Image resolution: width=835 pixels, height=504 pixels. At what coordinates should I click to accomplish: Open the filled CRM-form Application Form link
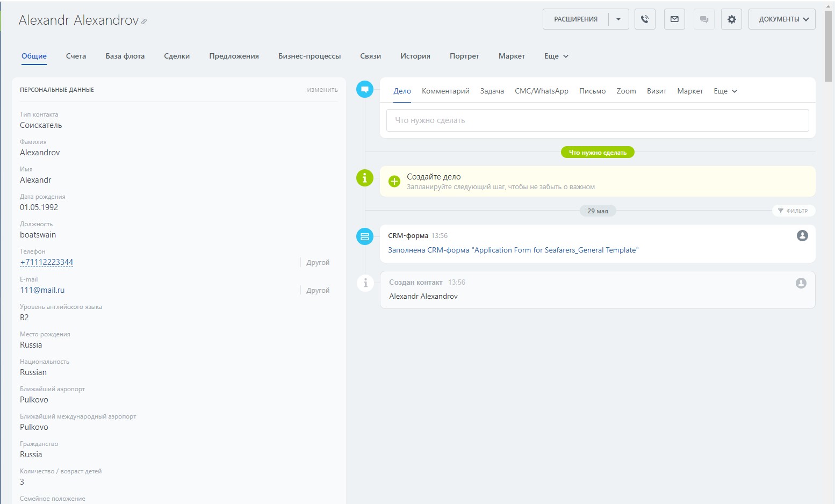pos(513,250)
